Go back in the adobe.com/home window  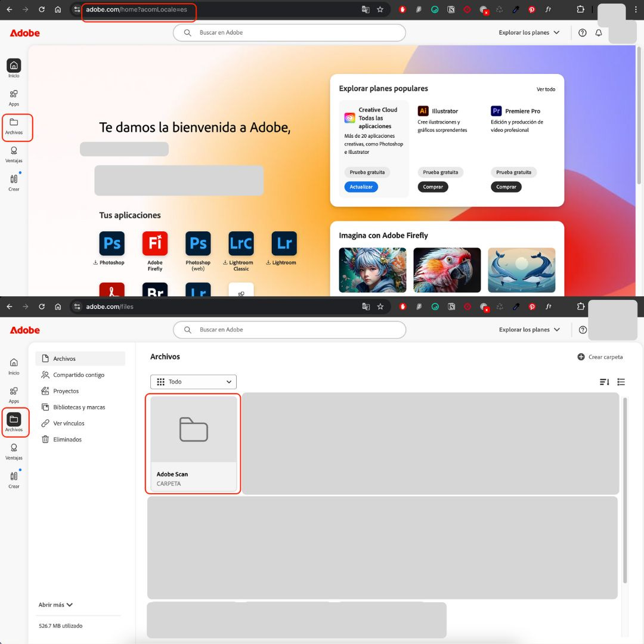coord(10,9)
